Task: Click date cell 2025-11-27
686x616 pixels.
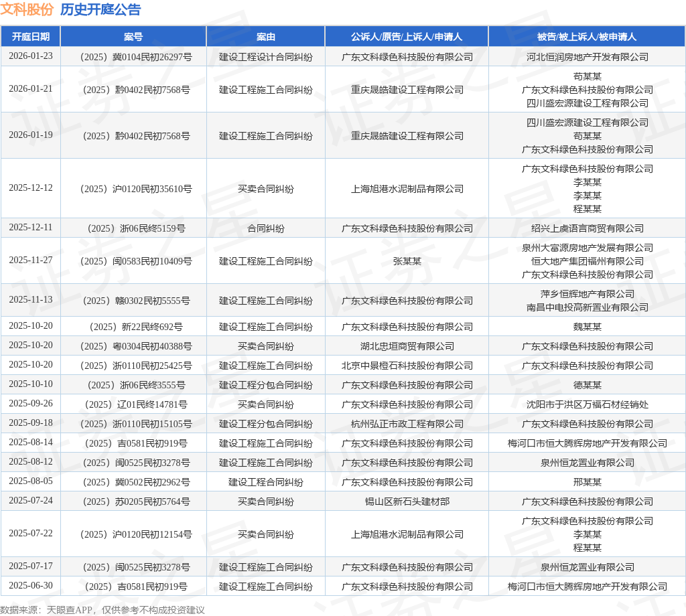Action: [x=31, y=260]
